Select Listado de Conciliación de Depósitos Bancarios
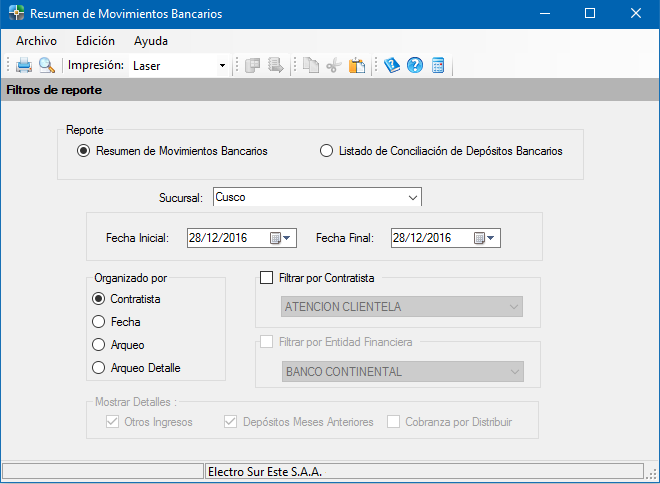This screenshot has width=660, height=484. click(x=326, y=152)
